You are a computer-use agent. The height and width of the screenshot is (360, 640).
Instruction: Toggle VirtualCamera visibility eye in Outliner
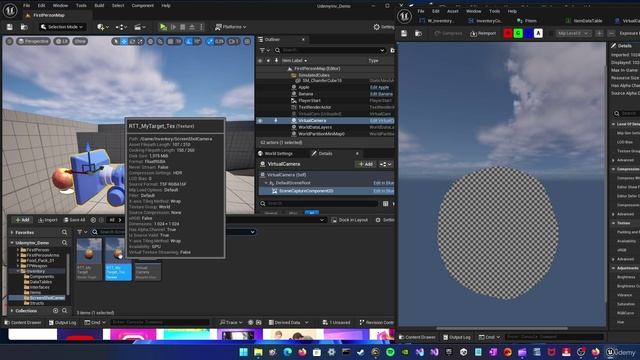(x=260, y=121)
